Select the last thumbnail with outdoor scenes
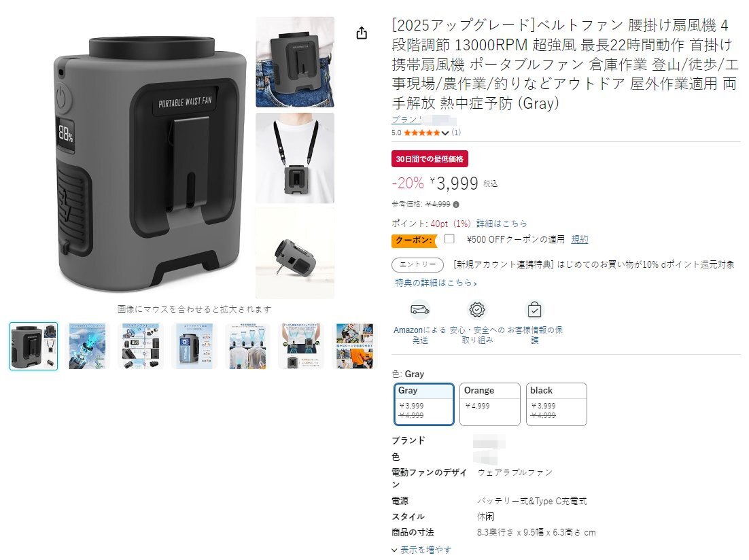 [354, 346]
